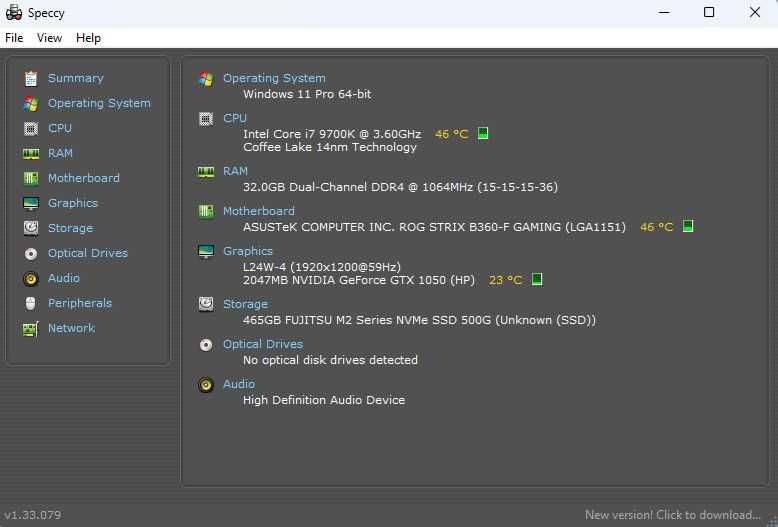This screenshot has height=527, width=778.
Task: Click the Windows flag icon beside Operating System heading
Action: point(206,79)
